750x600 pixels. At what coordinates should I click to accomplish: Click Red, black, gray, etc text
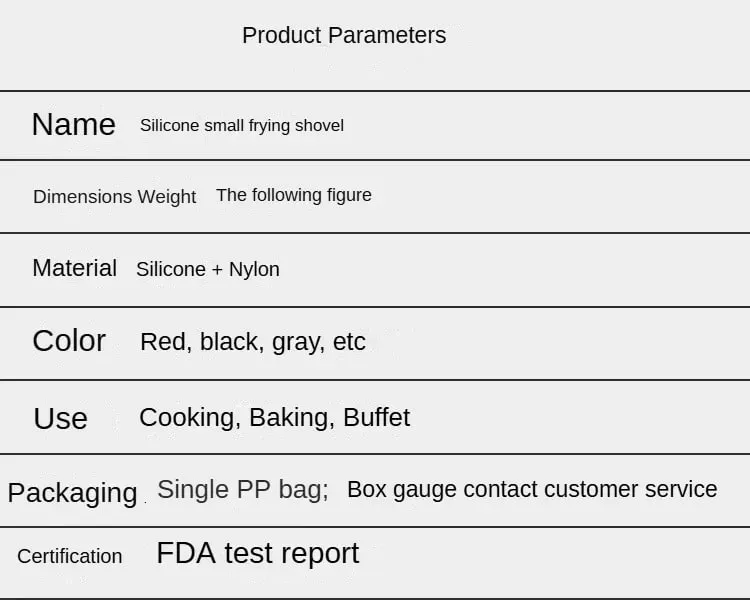coord(253,343)
